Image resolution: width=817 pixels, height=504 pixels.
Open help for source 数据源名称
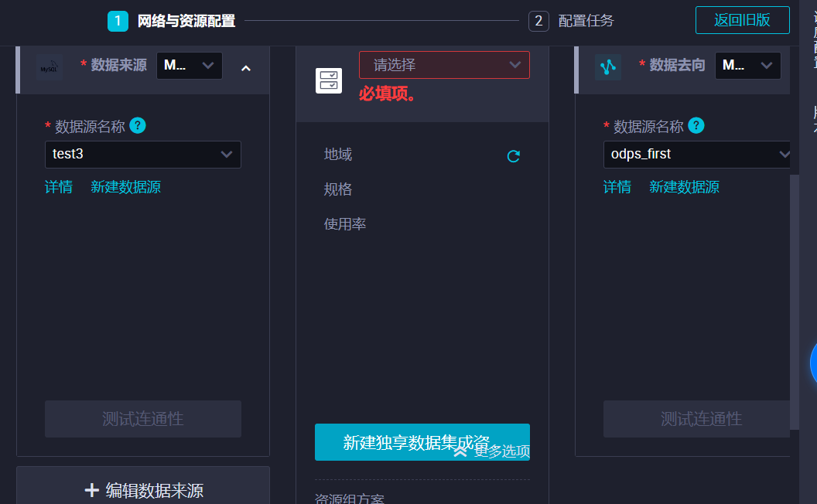tap(138, 125)
